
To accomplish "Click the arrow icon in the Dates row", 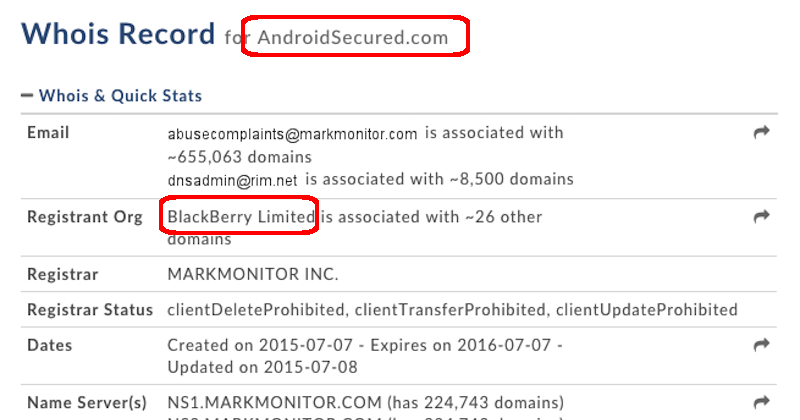I will coord(761,345).
